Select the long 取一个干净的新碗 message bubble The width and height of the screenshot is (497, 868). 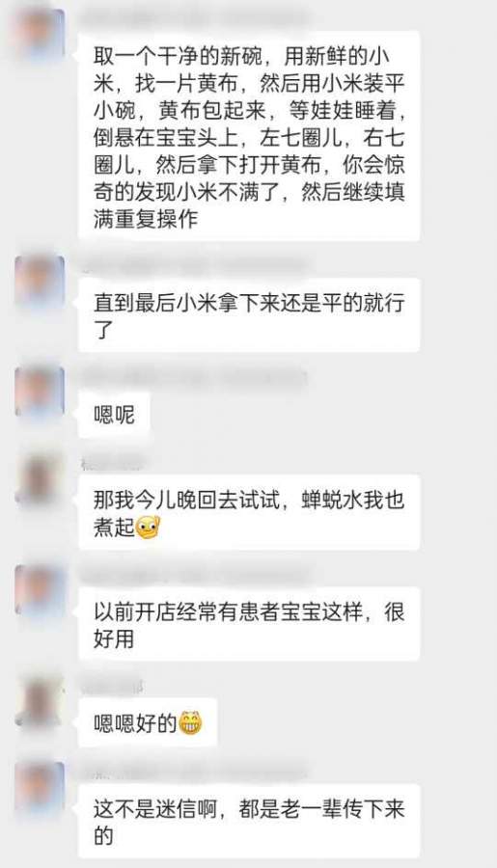click(249, 136)
